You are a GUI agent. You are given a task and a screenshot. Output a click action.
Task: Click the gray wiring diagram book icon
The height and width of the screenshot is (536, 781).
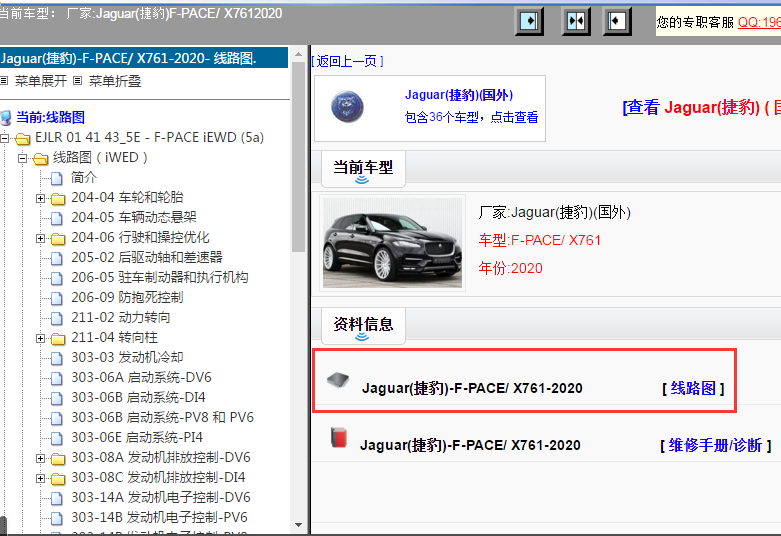click(338, 380)
